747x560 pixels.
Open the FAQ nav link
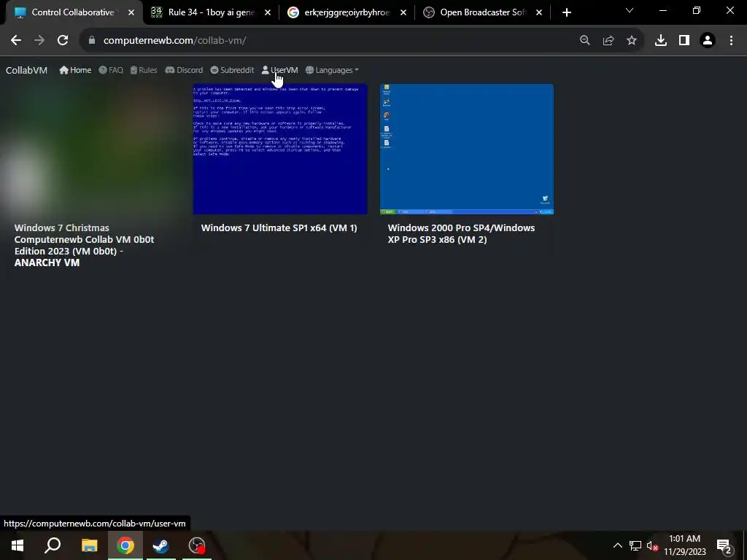coord(111,70)
